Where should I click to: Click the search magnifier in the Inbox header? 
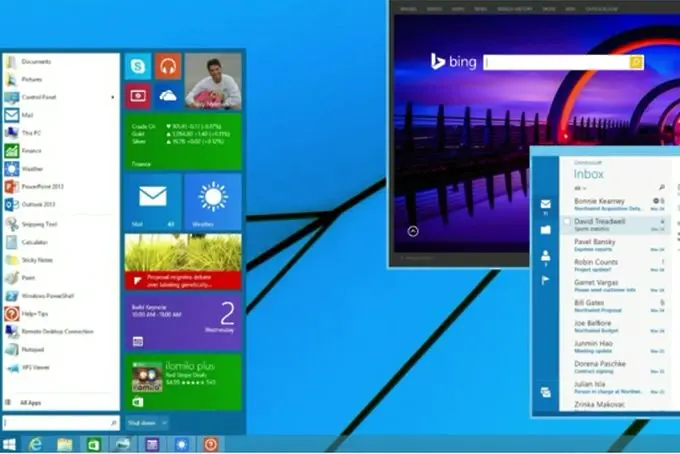pyautogui.click(x=661, y=187)
